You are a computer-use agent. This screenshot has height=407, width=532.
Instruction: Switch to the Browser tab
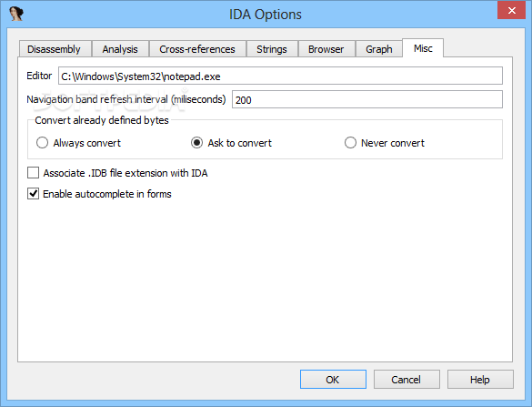(326, 49)
